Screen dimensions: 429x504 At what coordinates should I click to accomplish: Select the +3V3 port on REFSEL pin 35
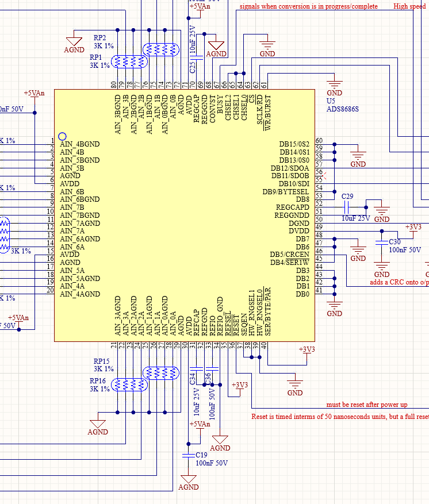tap(240, 388)
